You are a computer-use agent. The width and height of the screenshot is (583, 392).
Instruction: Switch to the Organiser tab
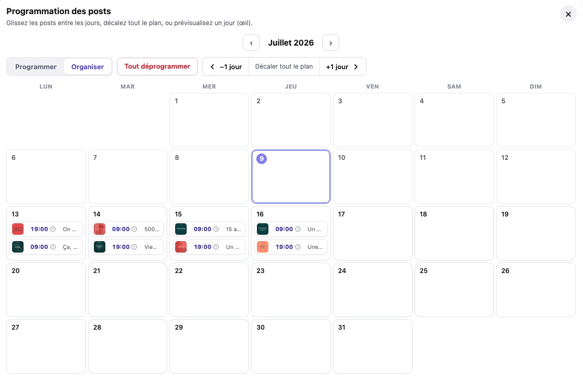88,67
